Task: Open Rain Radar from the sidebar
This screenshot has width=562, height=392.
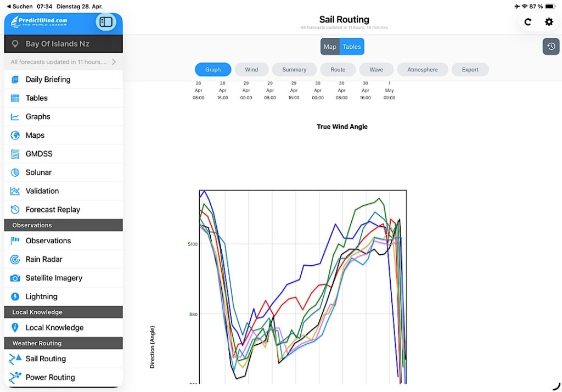Action: click(44, 259)
